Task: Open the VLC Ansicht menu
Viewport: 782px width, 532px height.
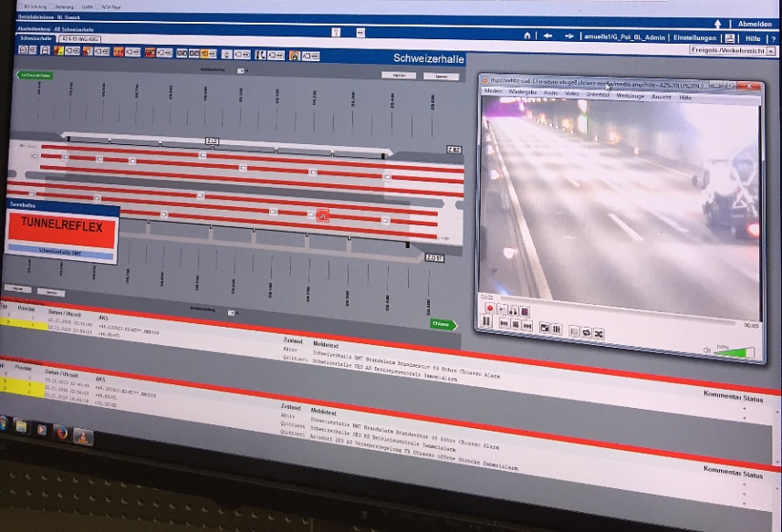Action: tap(662, 97)
